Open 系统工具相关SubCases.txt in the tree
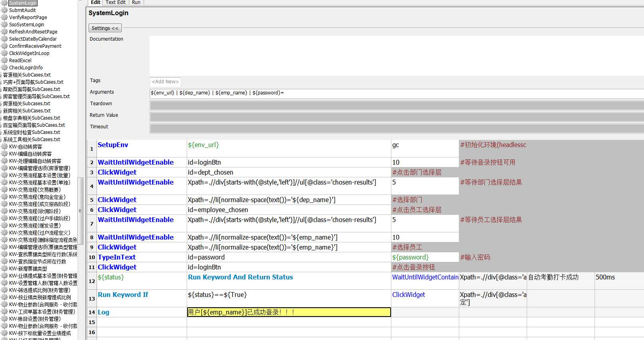This screenshot has height=340, width=644. coord(32,140)
